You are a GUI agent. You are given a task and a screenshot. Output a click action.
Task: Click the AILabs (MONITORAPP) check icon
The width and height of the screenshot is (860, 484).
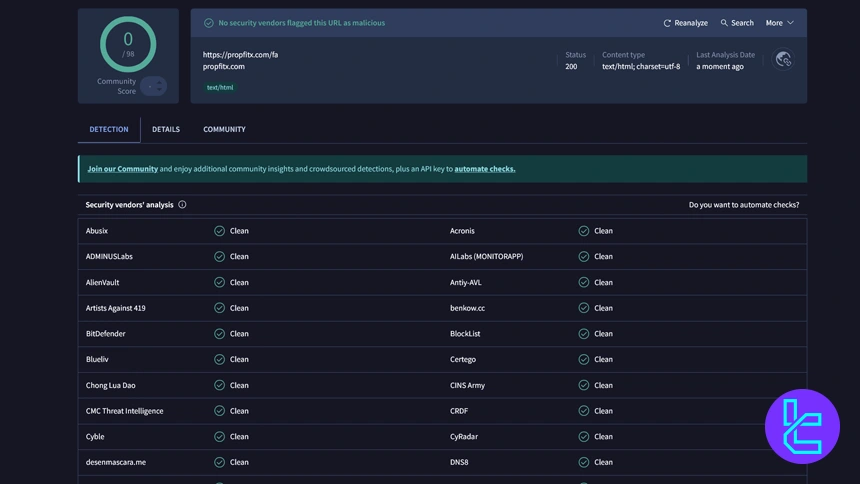pos(584,257)
